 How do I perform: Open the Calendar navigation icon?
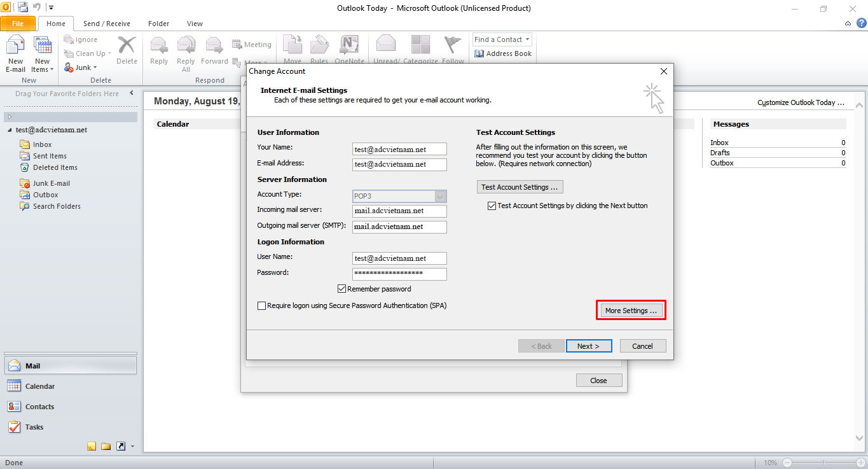pos(14,386)
